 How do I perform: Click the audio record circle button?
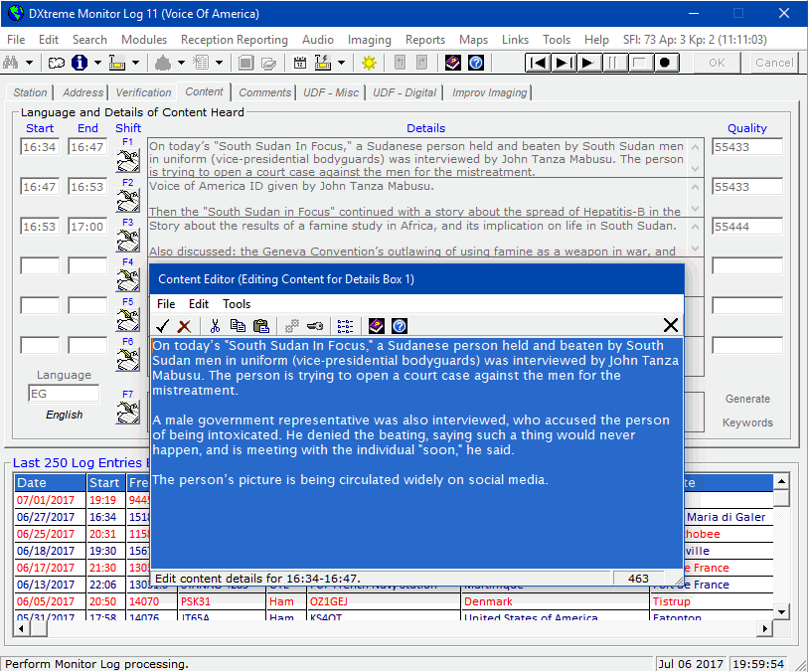665,63
